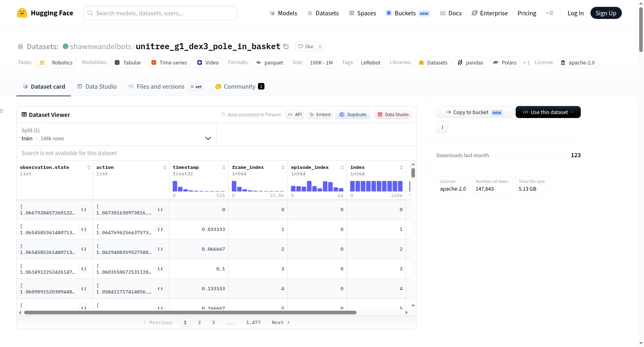This screenshot has height=347, width=644.
Task: Go to Datasets in top navigation
Action: [323, 13]
